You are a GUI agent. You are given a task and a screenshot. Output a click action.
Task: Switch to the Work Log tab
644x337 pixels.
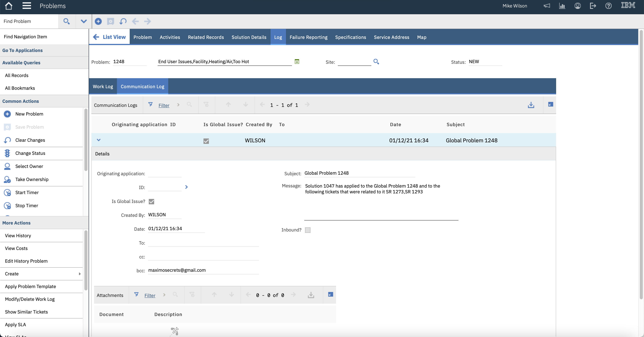(x=103, y=86)
